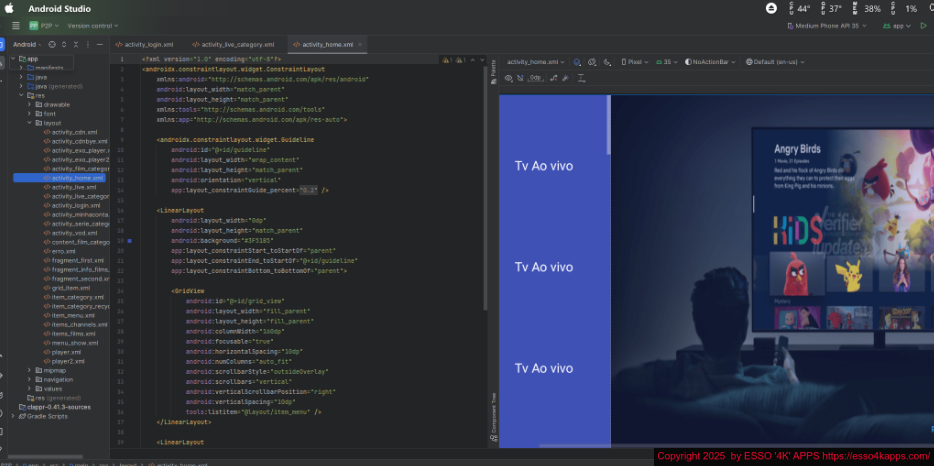Image resolution: width=934 pixels, height=466 pixels.
Task: Select activity_login.xml in project tree
Action: 72,206
